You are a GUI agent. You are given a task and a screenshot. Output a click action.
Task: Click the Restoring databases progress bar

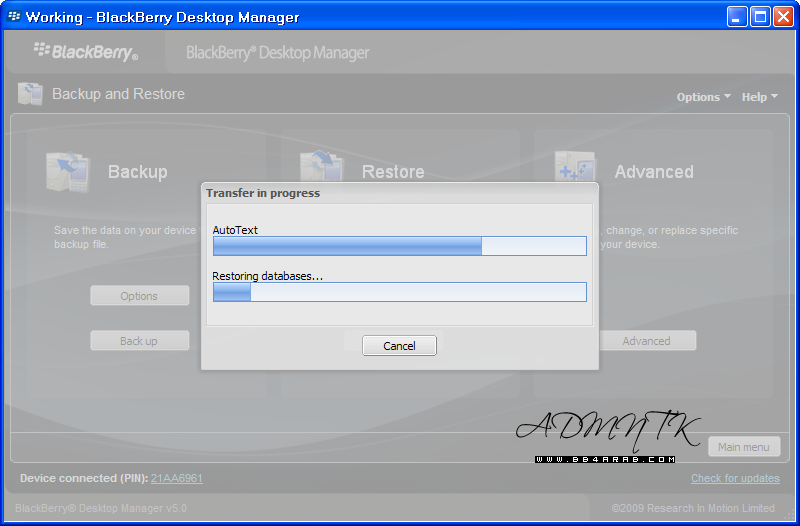(399, 292)
